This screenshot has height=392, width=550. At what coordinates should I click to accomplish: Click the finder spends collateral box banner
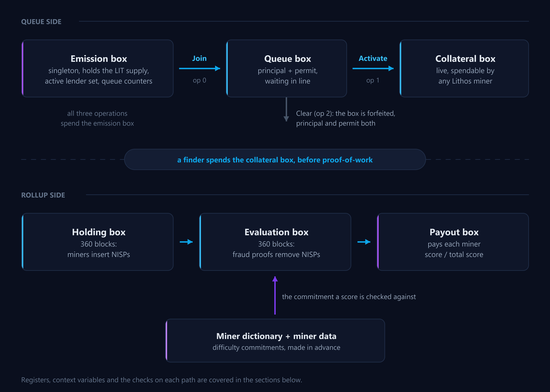(x=275, y=160)
